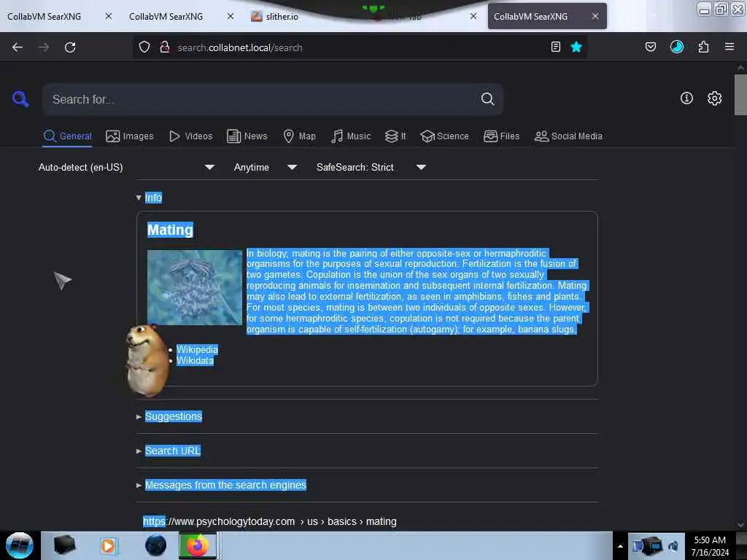
Task: Select the It search category
Action: [395, 136]
